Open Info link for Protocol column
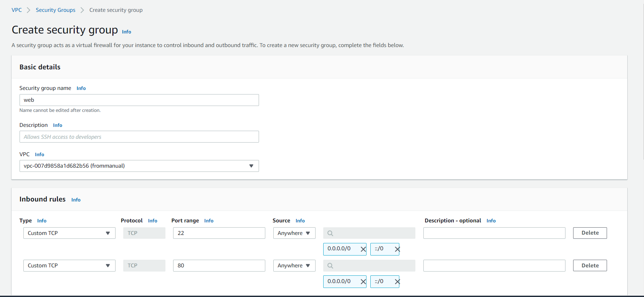This screenshot has height=297, width=644. coord(153,221)
